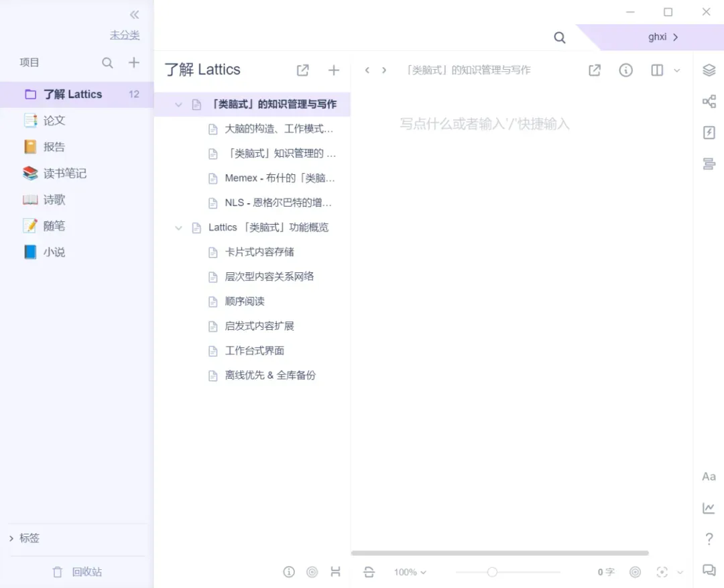Screen dimensions: 724x588
Task: Click the slider handle in the status bar
Action: [x=492, y=573]
